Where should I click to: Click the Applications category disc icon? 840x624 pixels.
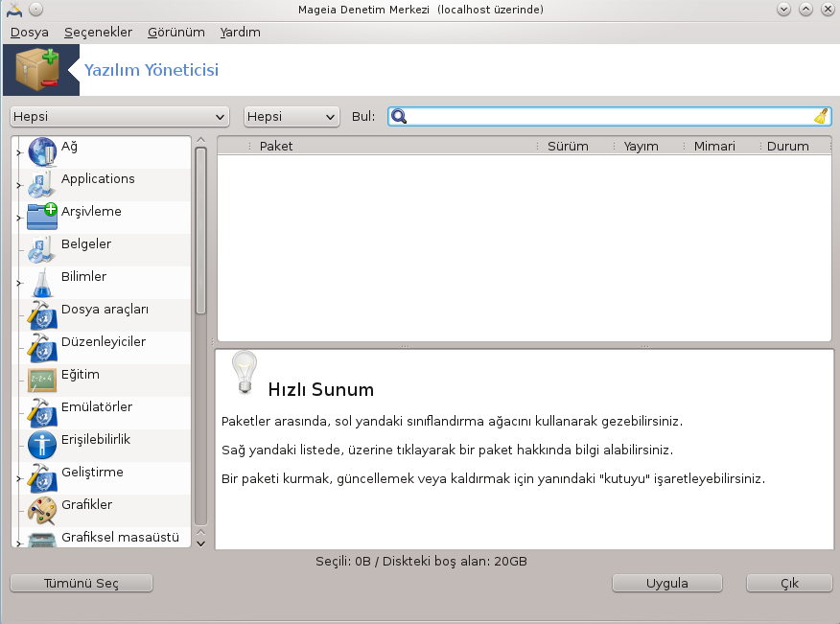pos(42,185)
